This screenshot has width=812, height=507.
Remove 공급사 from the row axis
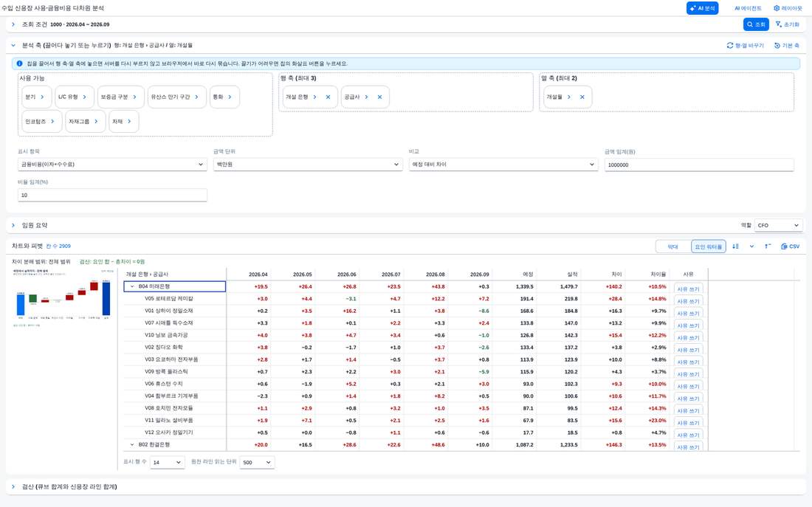click(379, 97)
